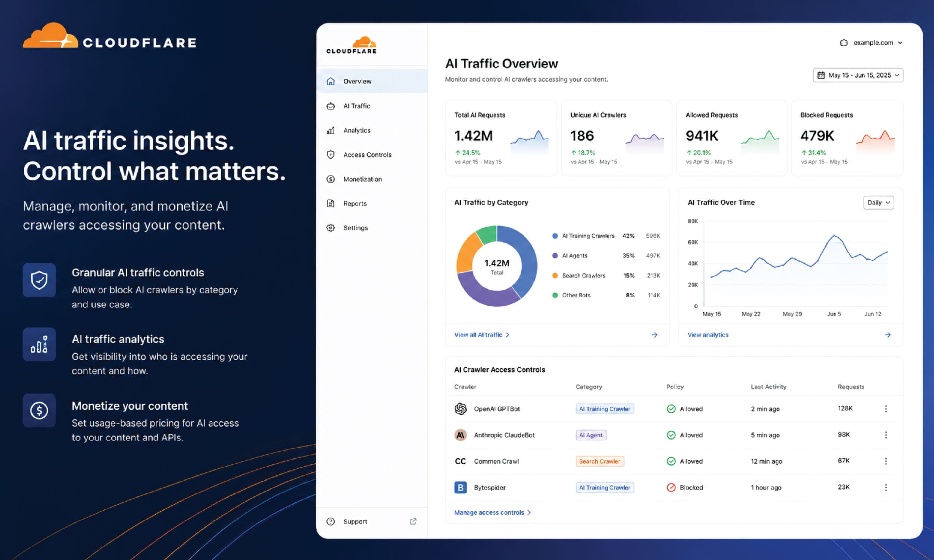The width and height of the screenshot is (934, 560).
Task: Click the Policy column header
Action: pos(675,387)
